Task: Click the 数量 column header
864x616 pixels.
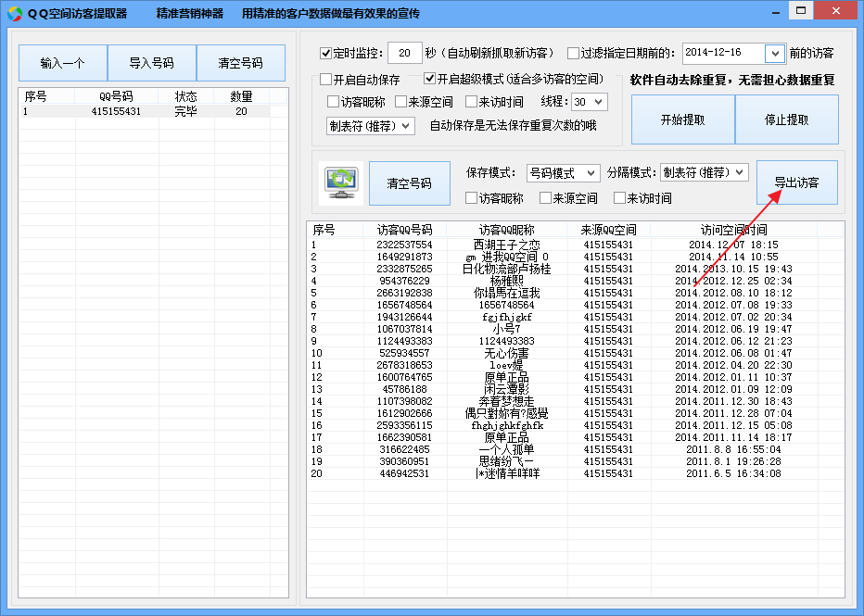Action: click(241, 97)
